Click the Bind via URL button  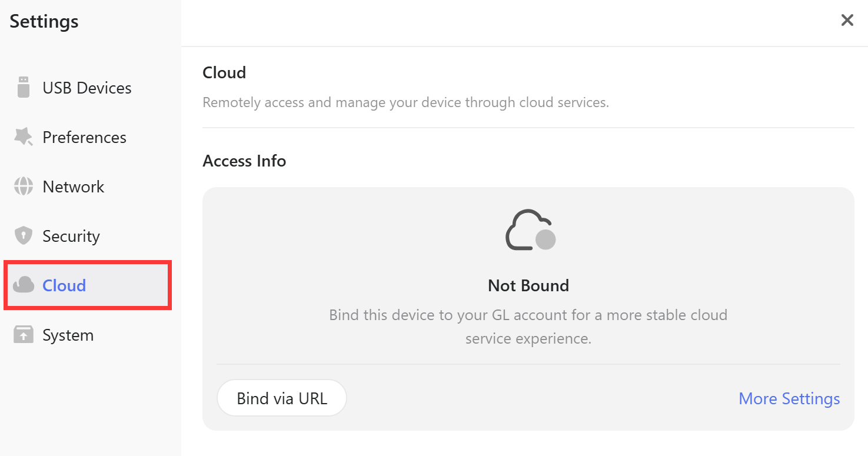pos(282,398)
